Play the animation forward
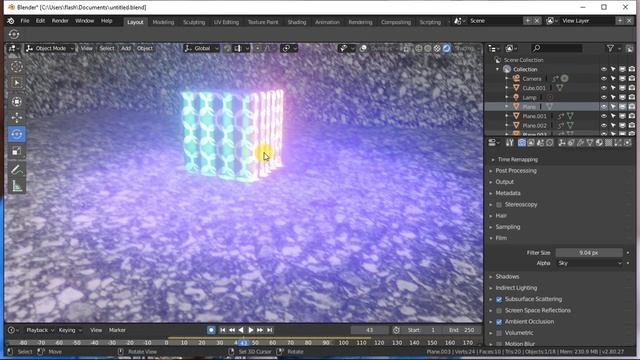 click(x=251, y=330)
